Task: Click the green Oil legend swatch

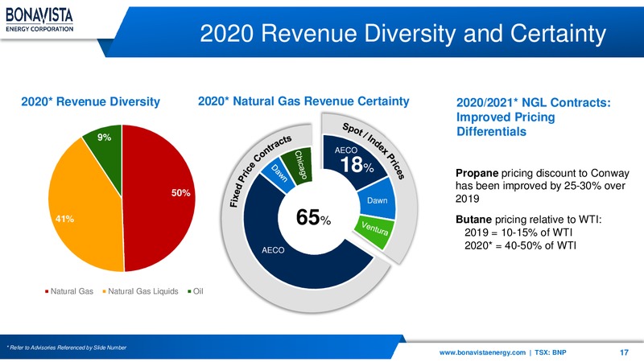Action: (x=189, y=291)
